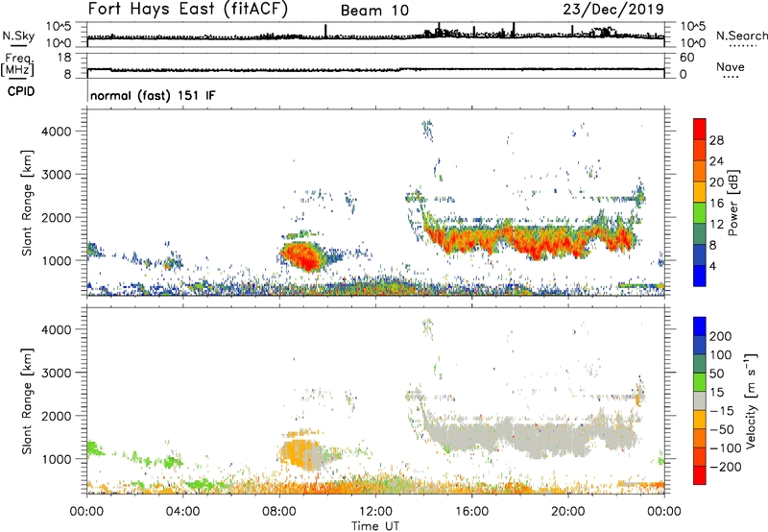Click the '28' label on Power colorbar
Viewport: 768px width, 532px height.
click(716, 140)
